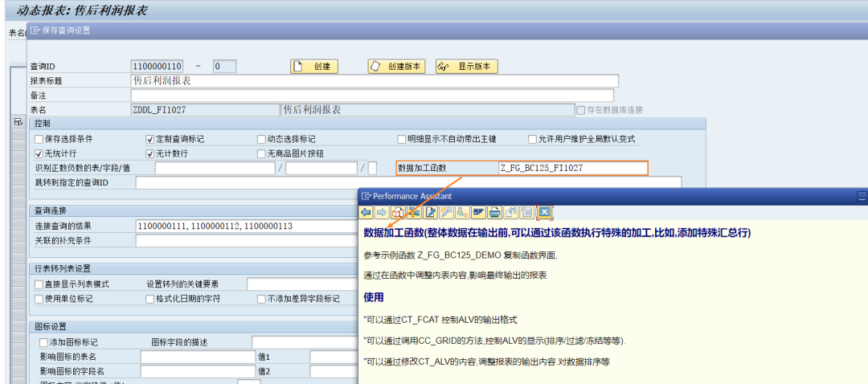The width and height of the screenshot is (868, 384).
Task: Uncheck 无计数行 checkbox
Action: point(149,153)
